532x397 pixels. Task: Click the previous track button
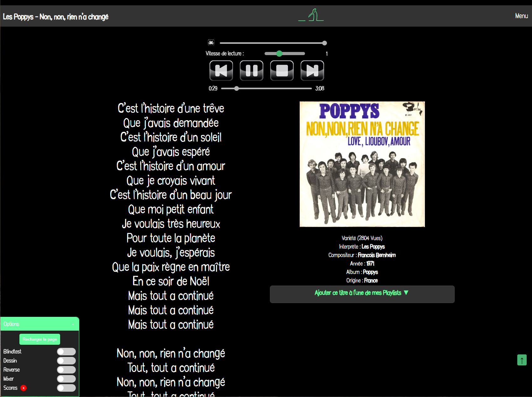(221, 71)
